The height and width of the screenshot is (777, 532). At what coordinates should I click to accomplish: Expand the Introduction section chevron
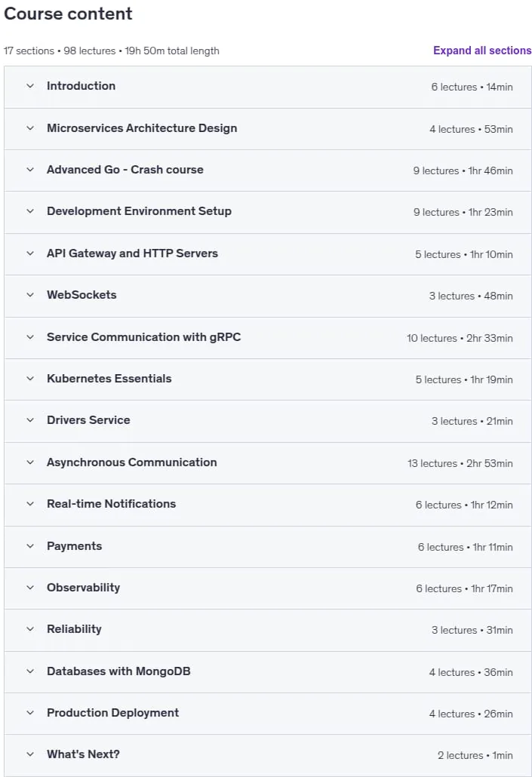30,86
